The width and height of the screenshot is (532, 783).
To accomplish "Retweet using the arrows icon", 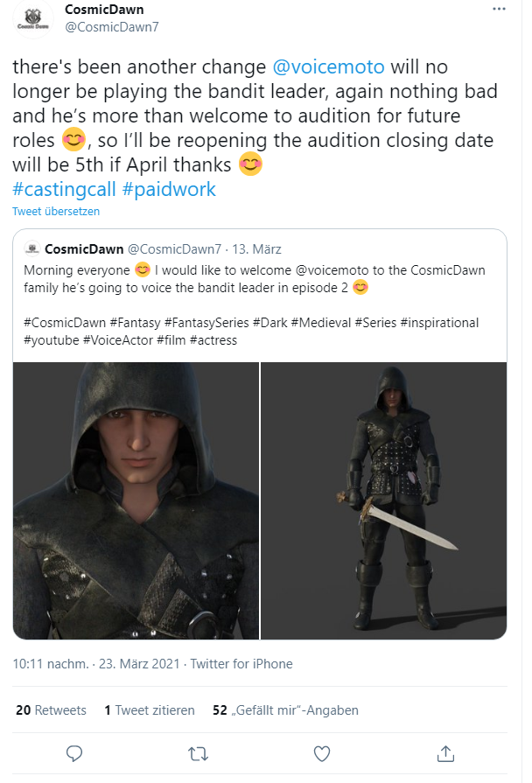I will [x=198, y=754].
